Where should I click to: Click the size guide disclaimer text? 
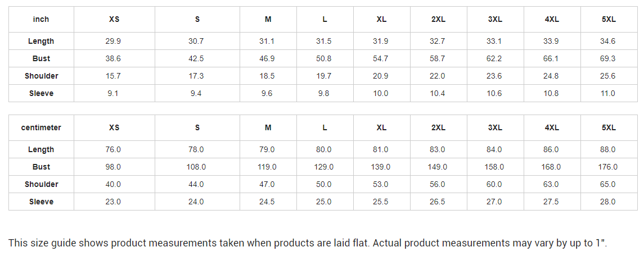308,243
